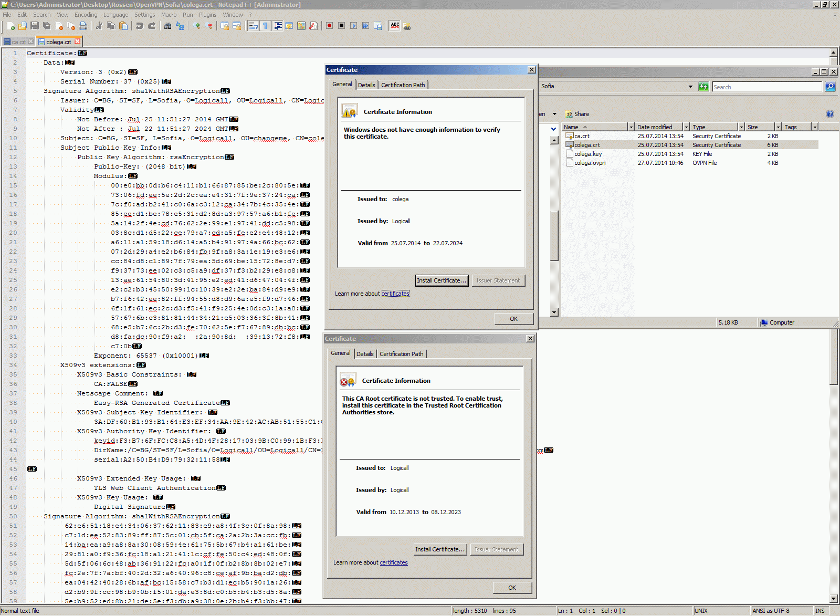Viewport: 840px width, 616px height.
Task: Select the ca.crt file in Explorer list
Action: [582, 136]
